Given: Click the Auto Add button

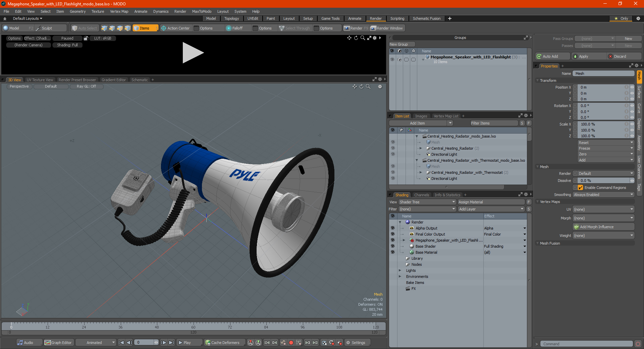Looking at the screenshot, I should coord(553,56).
